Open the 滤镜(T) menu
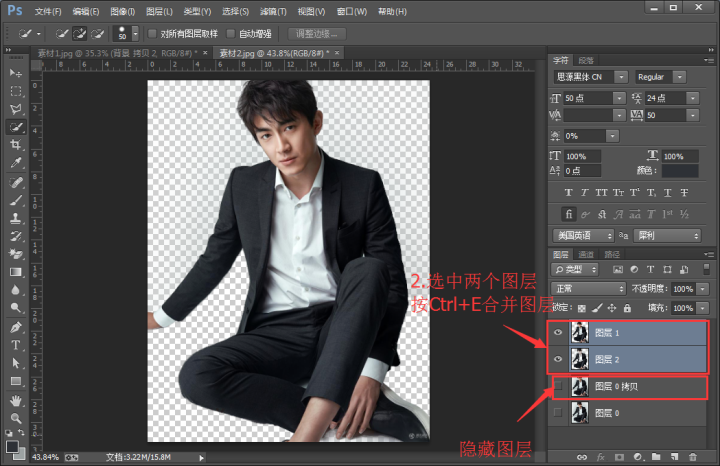 (x=273, y=11)
